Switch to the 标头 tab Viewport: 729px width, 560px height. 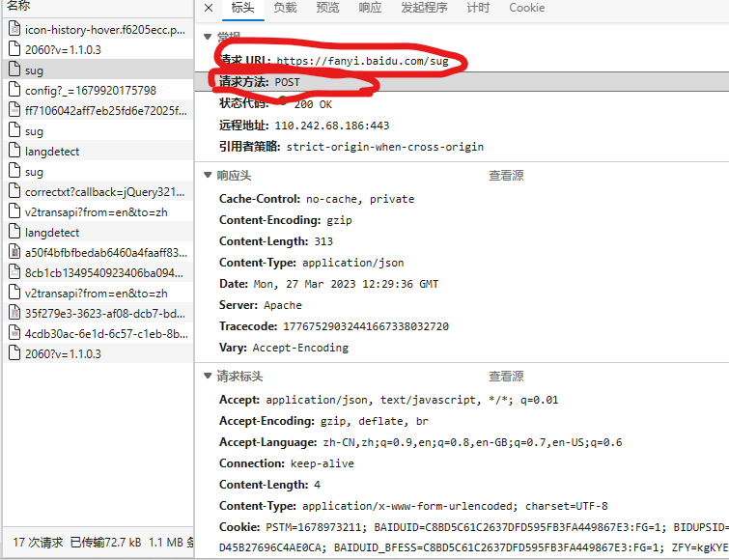(242, 8)
